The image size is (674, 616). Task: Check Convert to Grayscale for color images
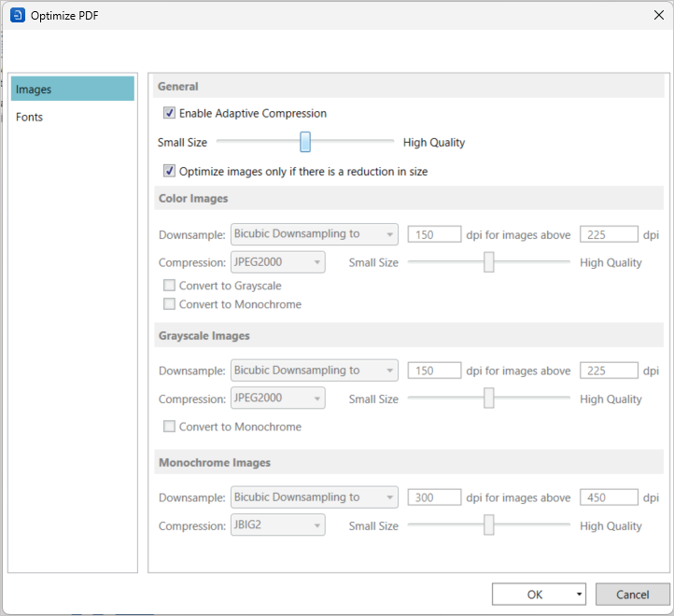click(x=169, y=286)
